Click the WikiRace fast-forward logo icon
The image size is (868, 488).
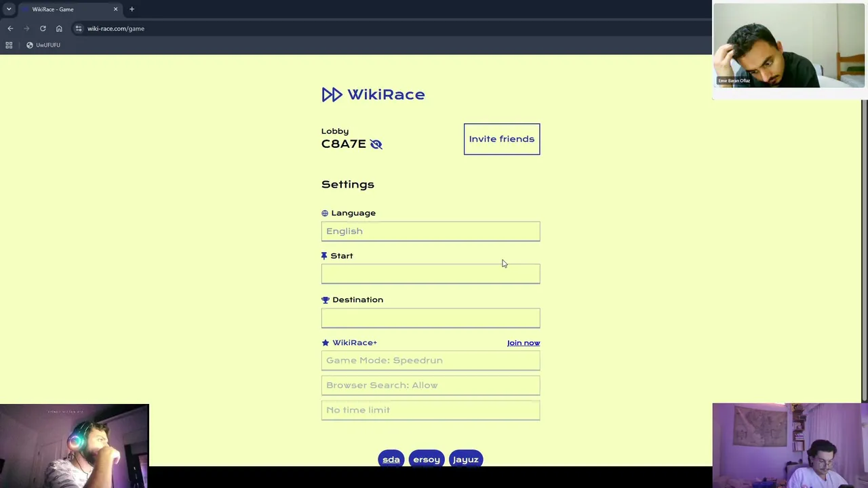tap(332, 94)
